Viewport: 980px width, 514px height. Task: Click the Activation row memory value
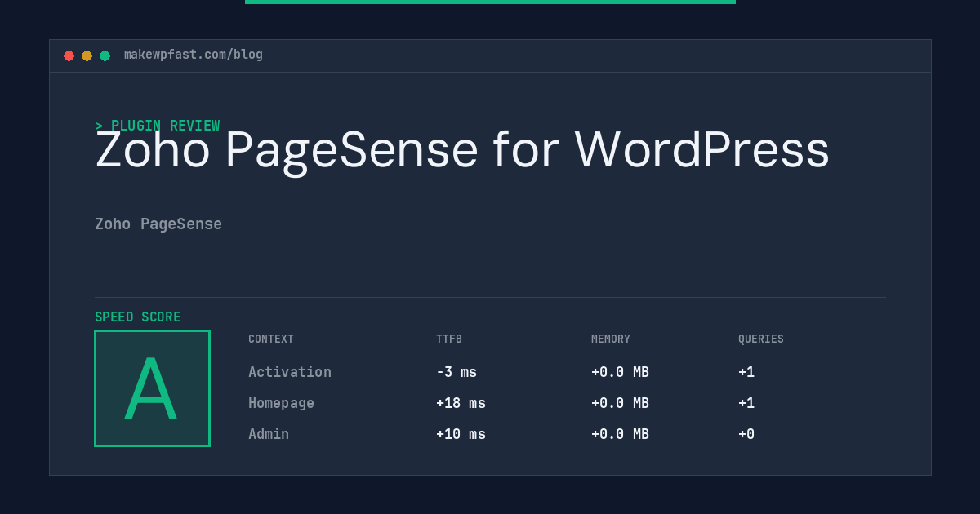(620, 372)
